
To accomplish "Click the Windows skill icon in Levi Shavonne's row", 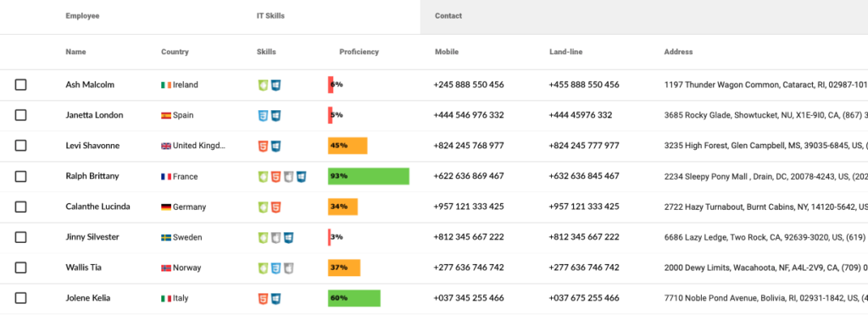I will [x=275, y=146].
